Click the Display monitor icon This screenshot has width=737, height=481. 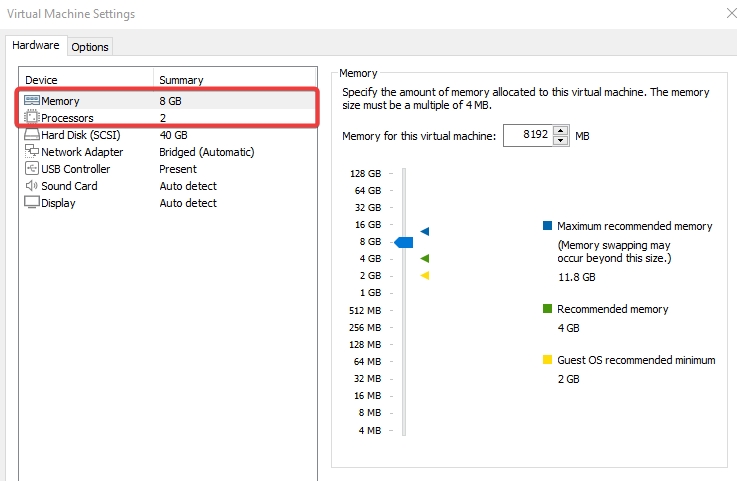pyautogui.click(x=32, y=203)
